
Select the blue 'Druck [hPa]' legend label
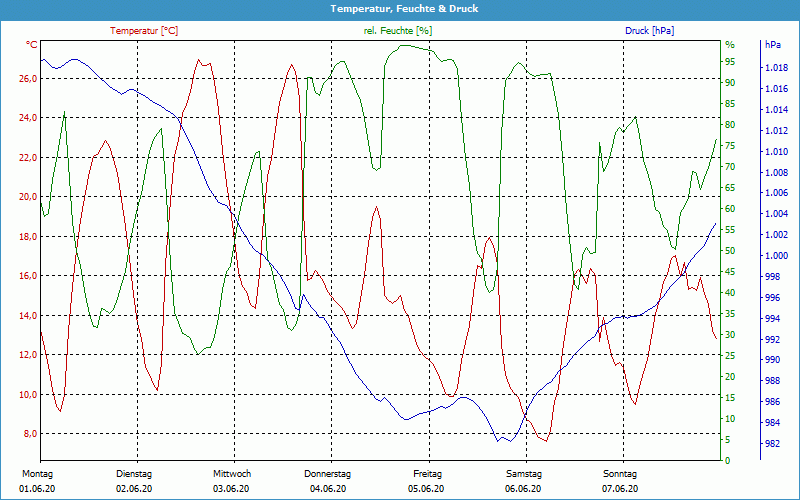coord(649,31)
